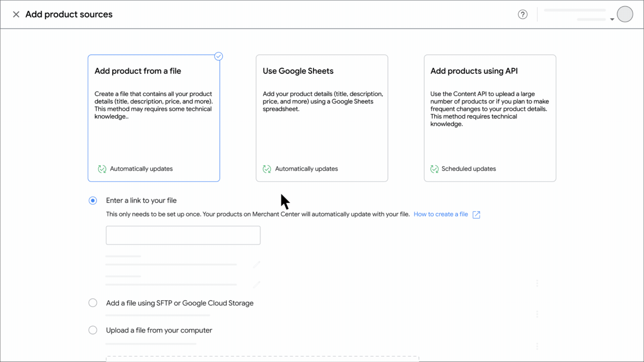Viewport: 644px width, 362px height.
Task: Click the Scheduled updates label
Action: [x=469, y=169]
